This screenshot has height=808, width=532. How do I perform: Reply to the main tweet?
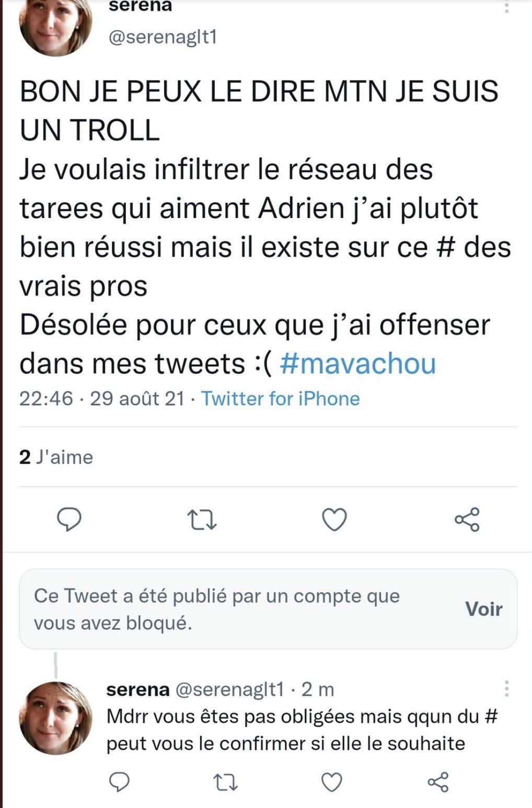(x=68, y=520)
